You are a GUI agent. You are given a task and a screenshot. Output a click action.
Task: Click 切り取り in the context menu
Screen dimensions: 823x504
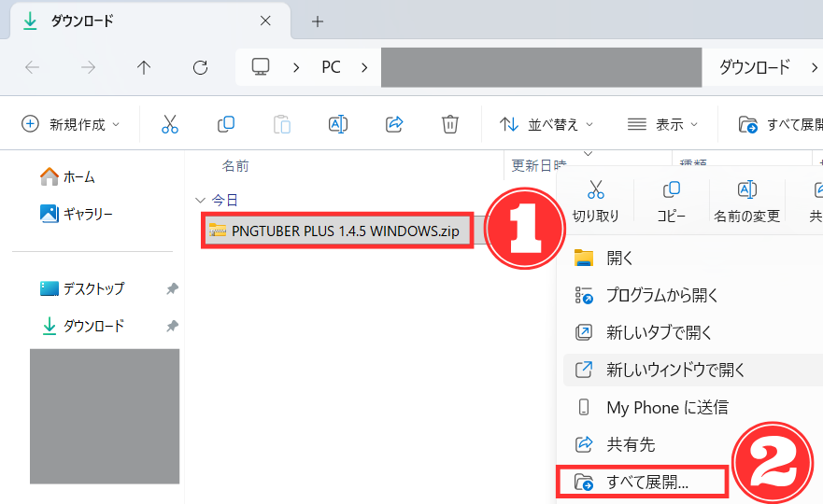pos(596,202)
